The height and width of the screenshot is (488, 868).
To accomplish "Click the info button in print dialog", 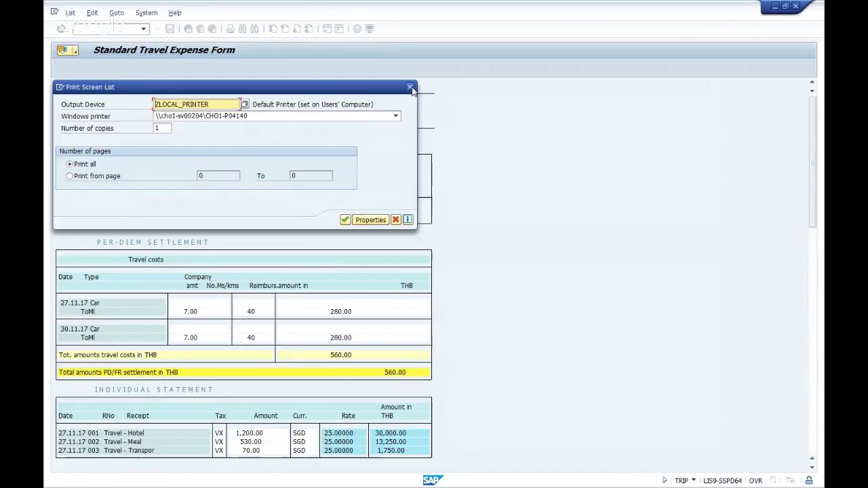I will coord(408,220).
